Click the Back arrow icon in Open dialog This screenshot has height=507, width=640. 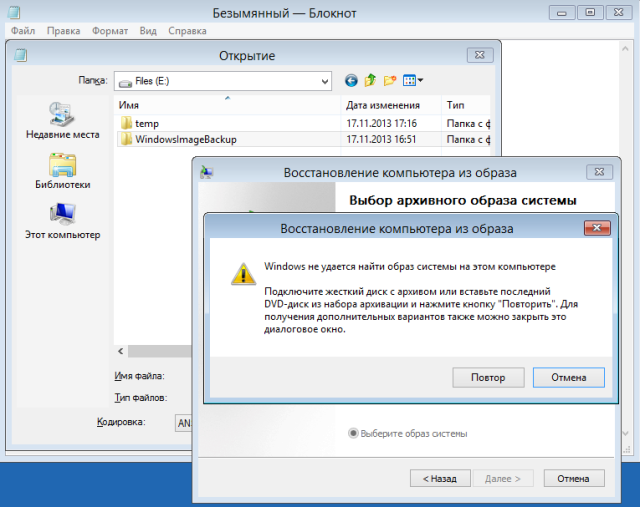point(351,80)
